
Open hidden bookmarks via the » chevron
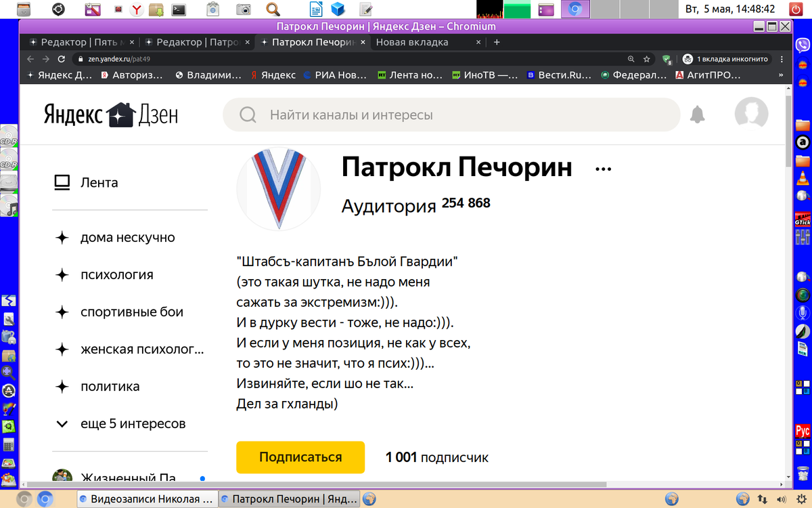[782, 75]
